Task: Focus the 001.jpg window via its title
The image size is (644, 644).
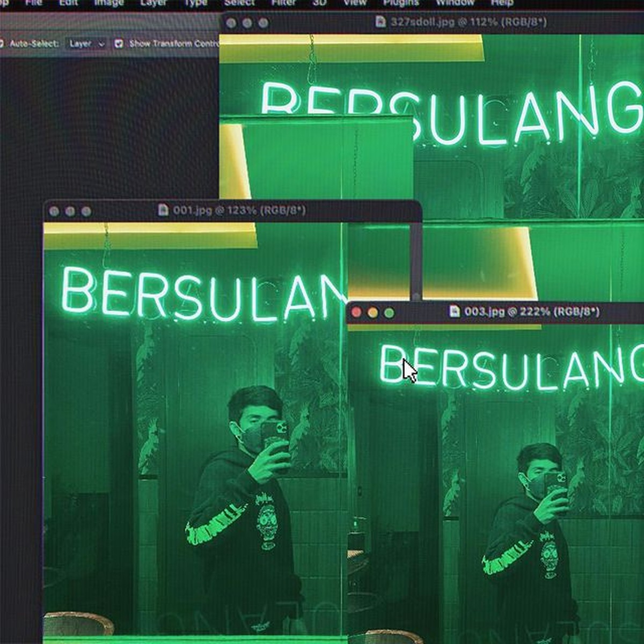Action: tap(239, 210)
